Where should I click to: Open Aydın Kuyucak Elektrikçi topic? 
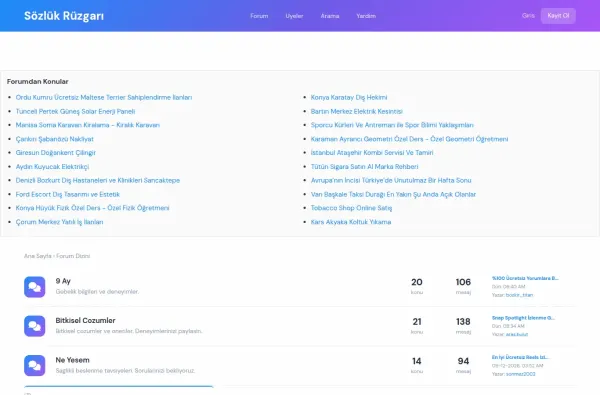(52, 166)
